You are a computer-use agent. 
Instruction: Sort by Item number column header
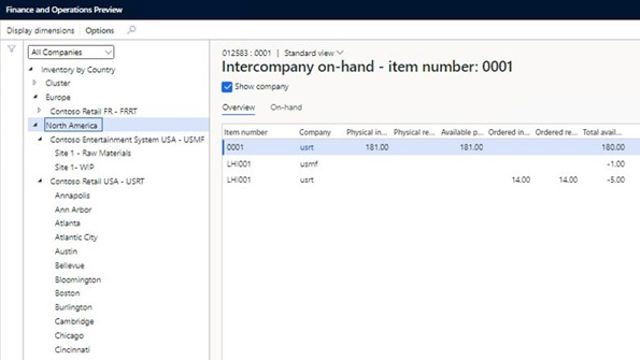click(246, 132)
